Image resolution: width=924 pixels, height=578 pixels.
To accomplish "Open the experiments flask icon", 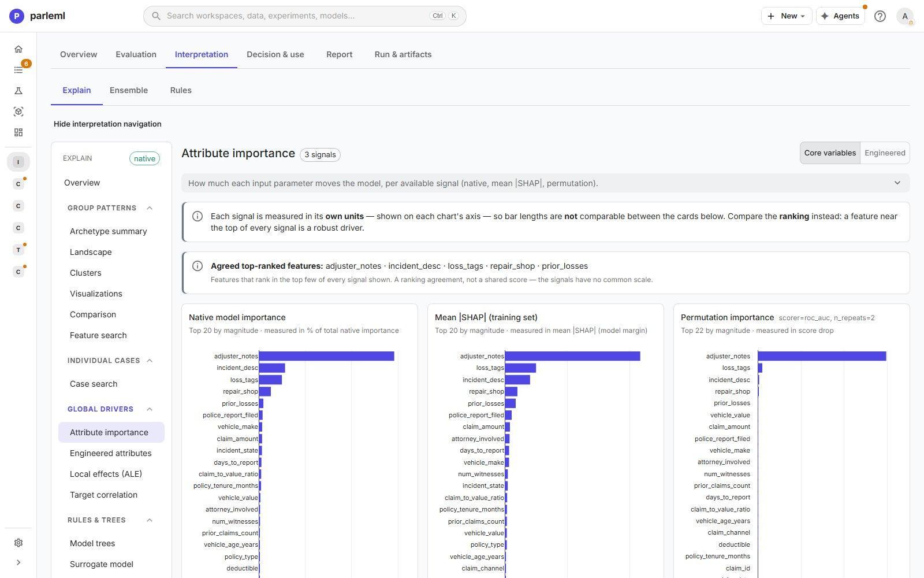I will point(18,91).
